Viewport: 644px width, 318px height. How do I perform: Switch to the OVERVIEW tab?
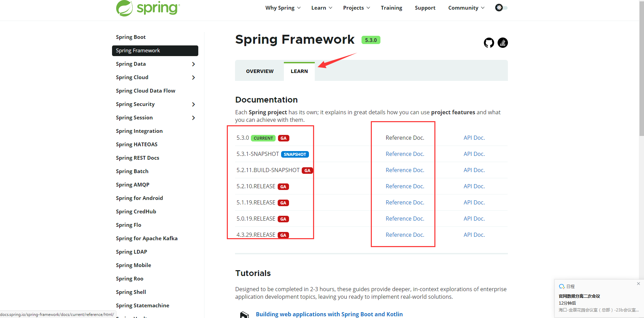click(x=260, y=71)
